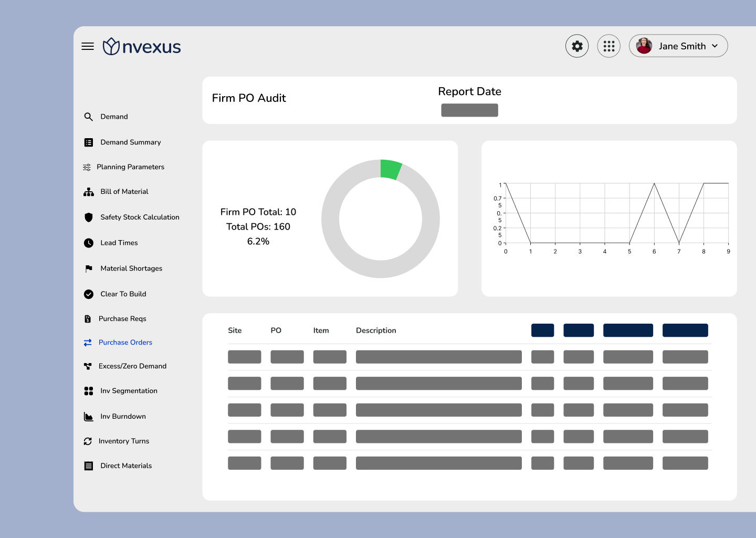The width and height of the screenshot is (756, 538).
Task: Click the Item column header
Action: click(x=321, y=330)
